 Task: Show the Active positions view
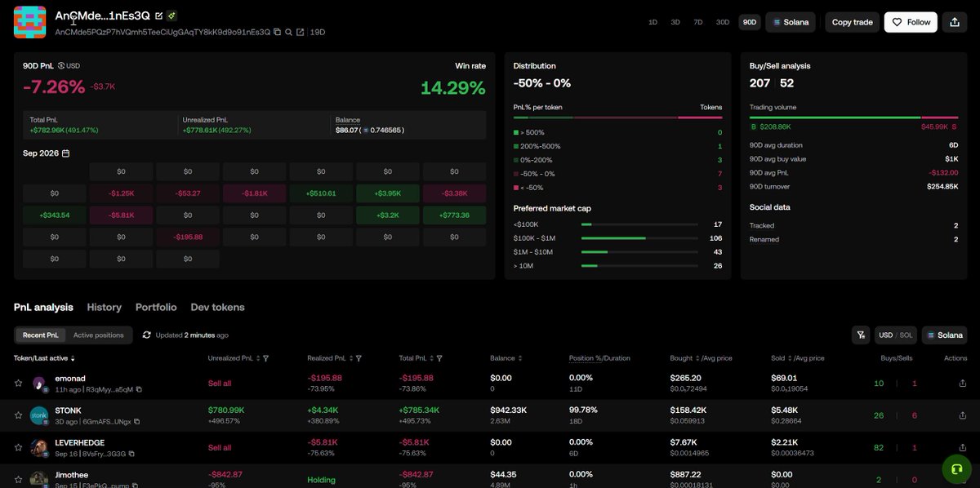tap(99, 335)
